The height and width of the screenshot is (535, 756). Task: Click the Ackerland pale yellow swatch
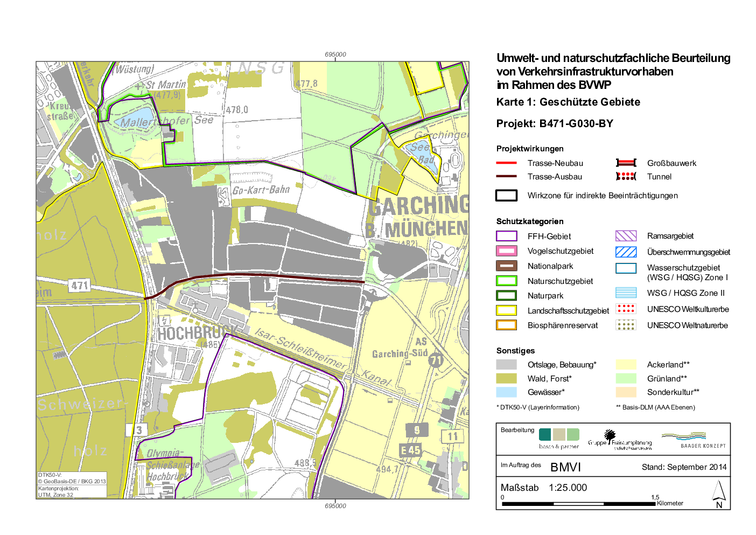pyautogui.click(x=626, y=365)
